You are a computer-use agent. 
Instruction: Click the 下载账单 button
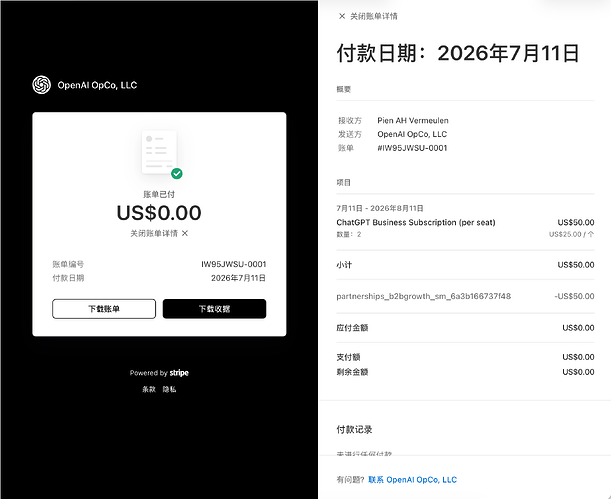click(104, 309)
